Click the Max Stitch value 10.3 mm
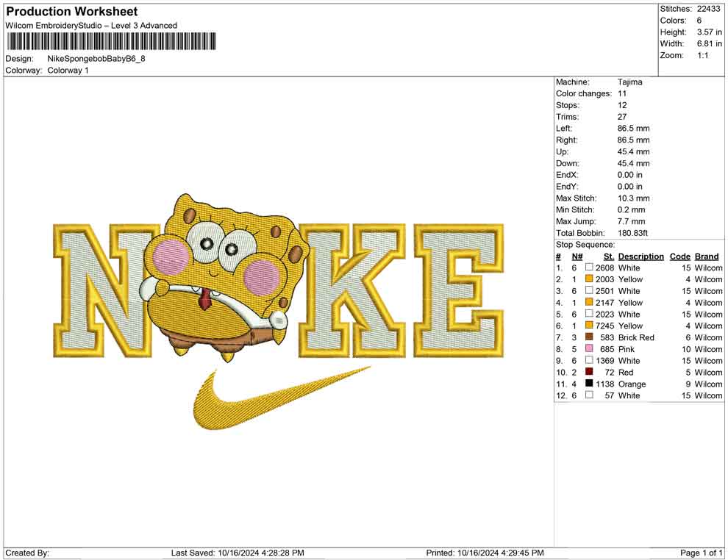This screenshot has width=728, height=560. point(634,198)
